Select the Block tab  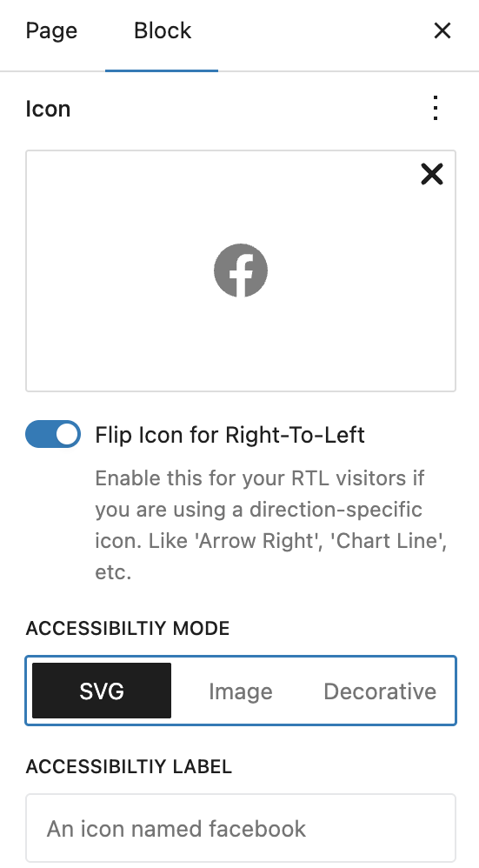coord(162,30)
